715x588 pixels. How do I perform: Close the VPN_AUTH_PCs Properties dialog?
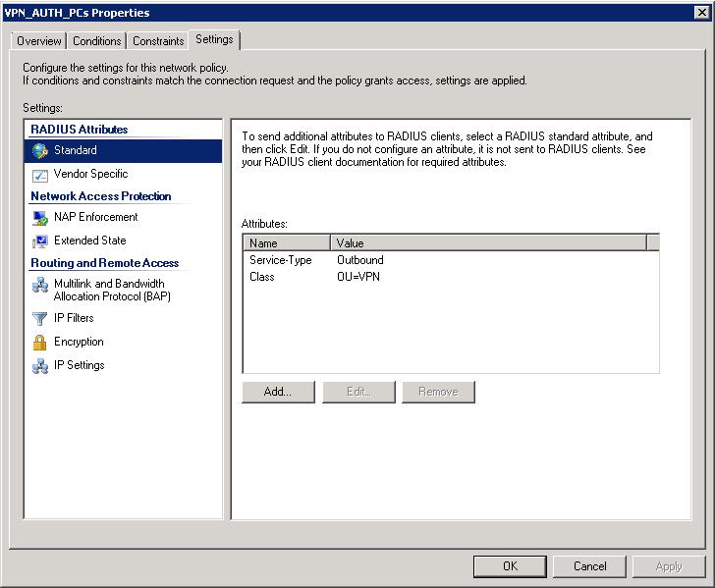702,13
